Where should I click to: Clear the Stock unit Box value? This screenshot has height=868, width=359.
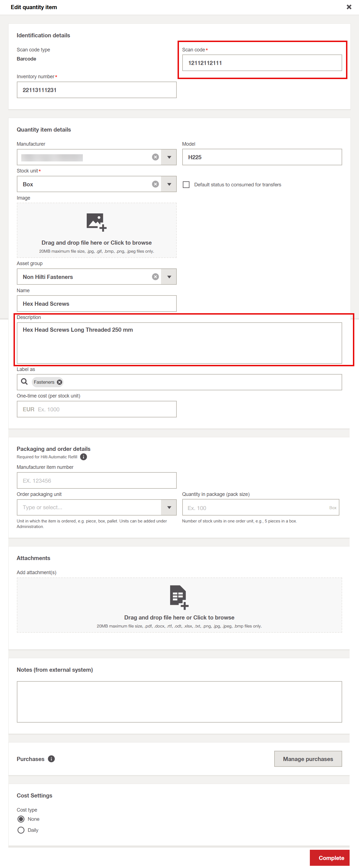(155, 184)
